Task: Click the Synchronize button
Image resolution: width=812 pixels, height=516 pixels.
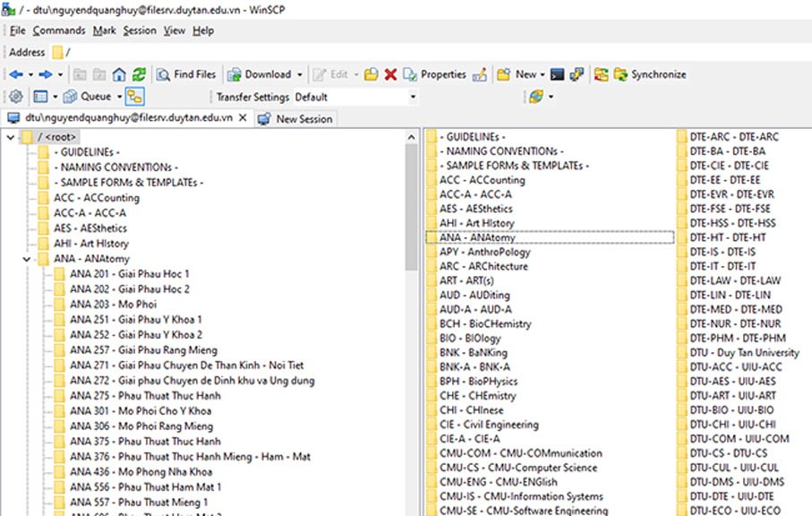Action: click(x=650, y=74)
